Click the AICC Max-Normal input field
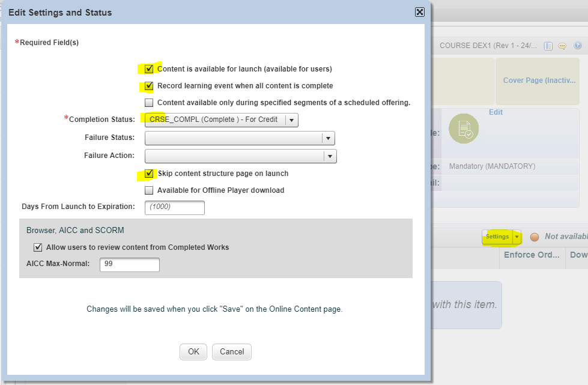The height and width of the screenshot is (385, 588). pos(130,264)
